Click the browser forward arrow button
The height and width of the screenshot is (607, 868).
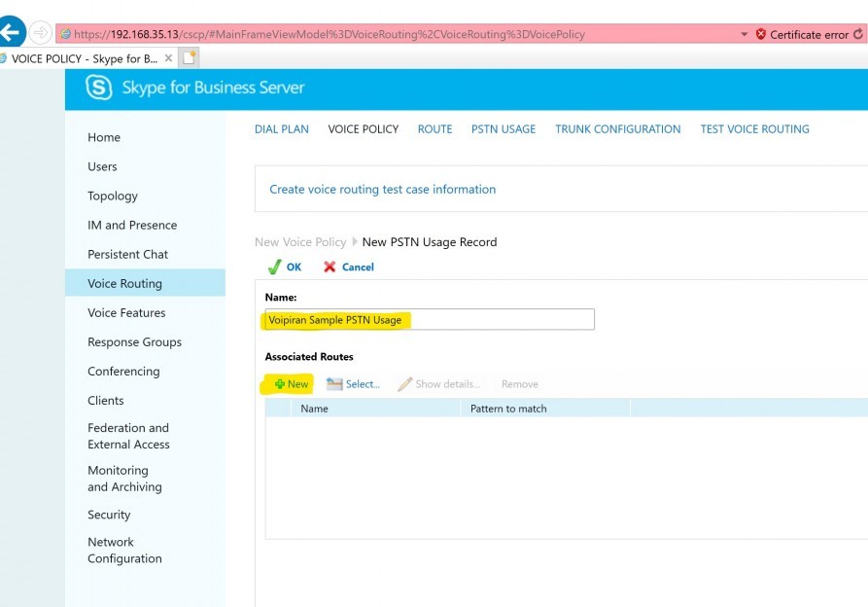(41, 33)
